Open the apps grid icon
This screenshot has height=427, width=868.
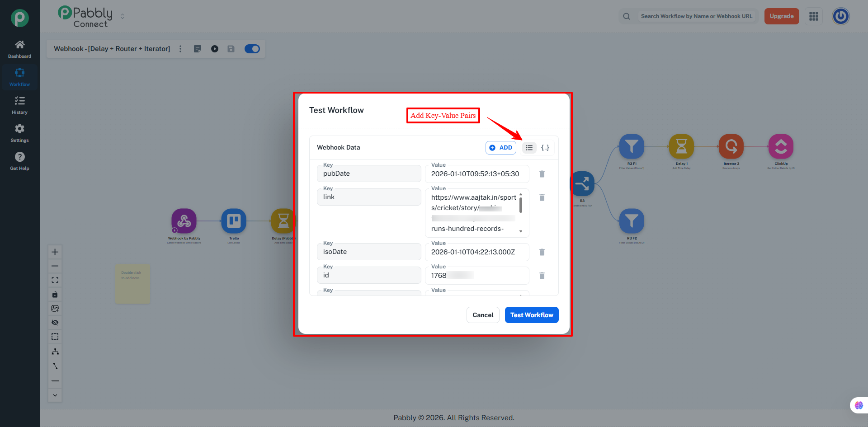coord(814,16)
